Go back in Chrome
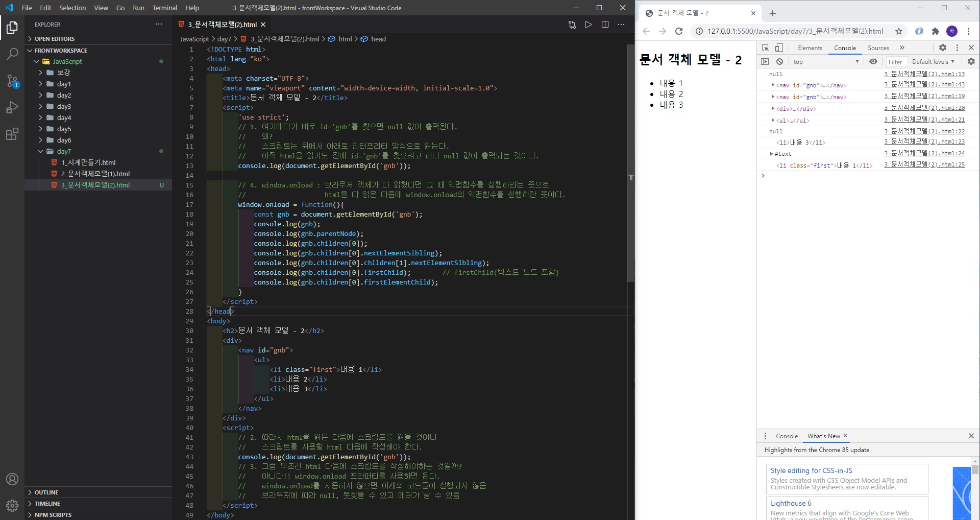 646,31
